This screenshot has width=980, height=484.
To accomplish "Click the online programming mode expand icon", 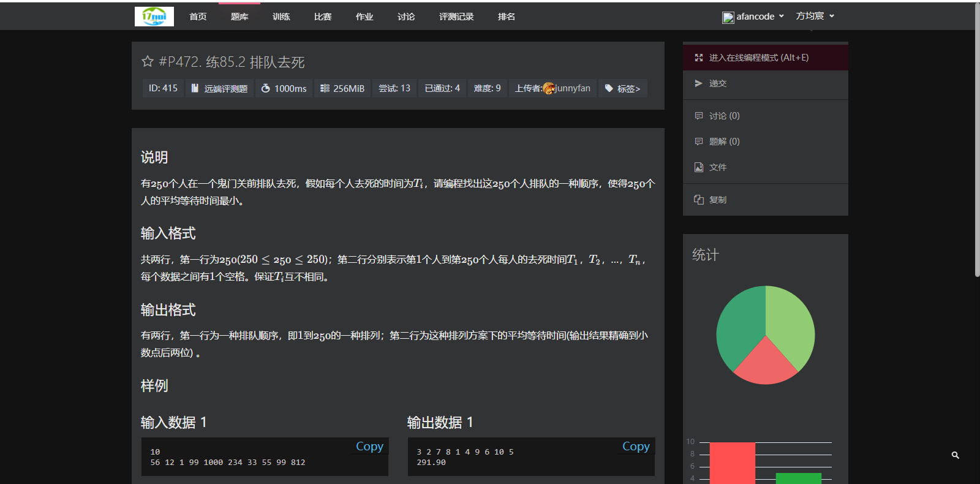I will click(x=699, y=58).
